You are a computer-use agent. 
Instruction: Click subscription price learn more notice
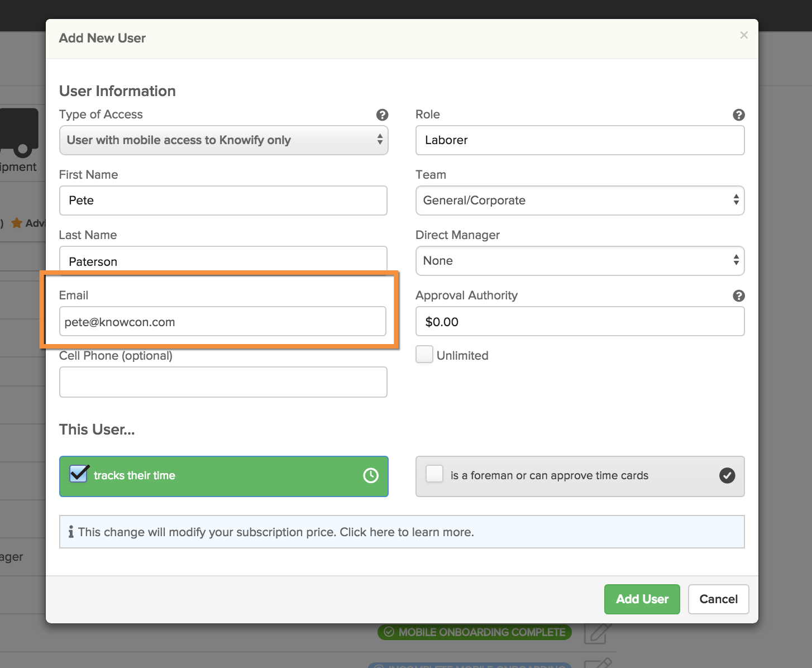pos(402,532)
